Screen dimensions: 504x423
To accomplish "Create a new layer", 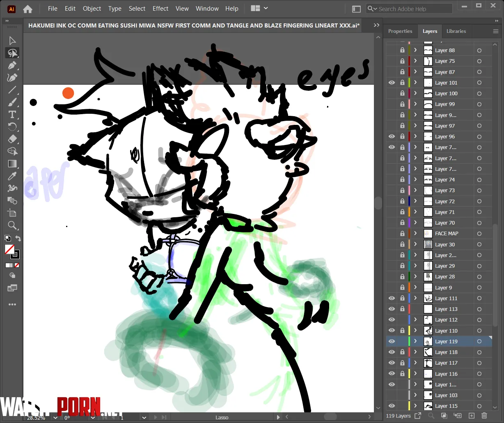I will 472,416.
